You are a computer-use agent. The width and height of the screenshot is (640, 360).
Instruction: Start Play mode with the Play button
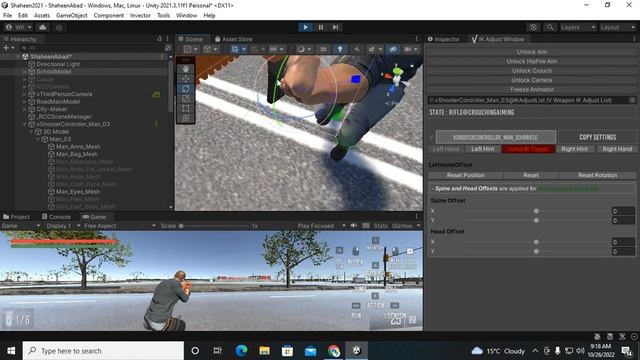305,27
